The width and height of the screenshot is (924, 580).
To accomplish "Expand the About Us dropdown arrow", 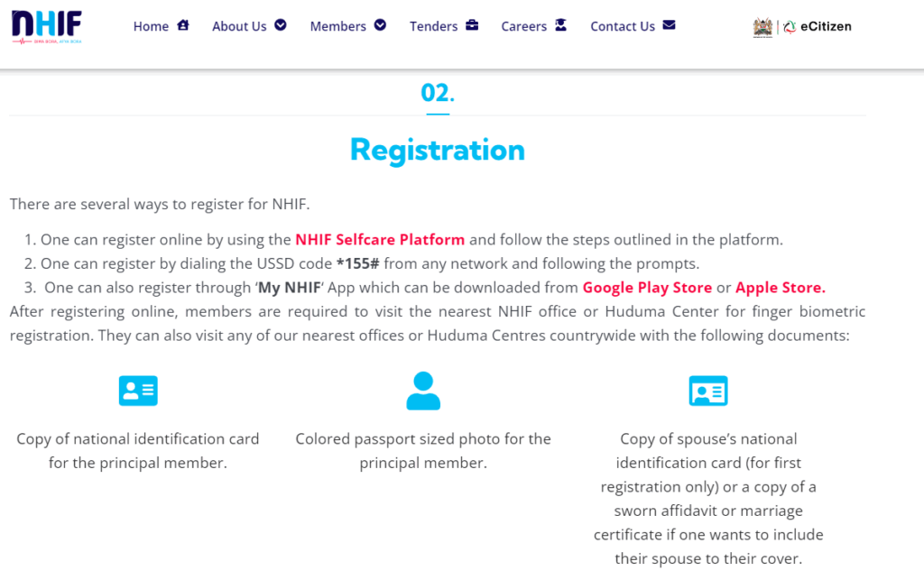I will point(281,25).
